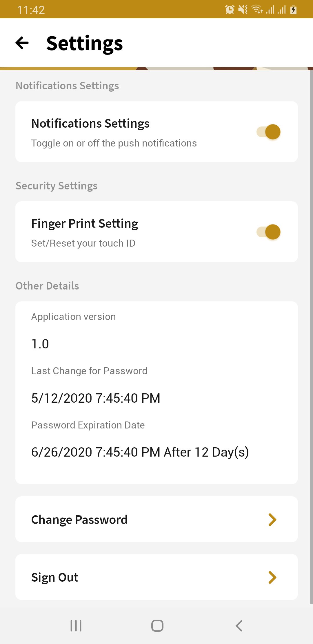Tap the battery charging status icon
Screen dimensions: 313x644
tap(293, 10)
